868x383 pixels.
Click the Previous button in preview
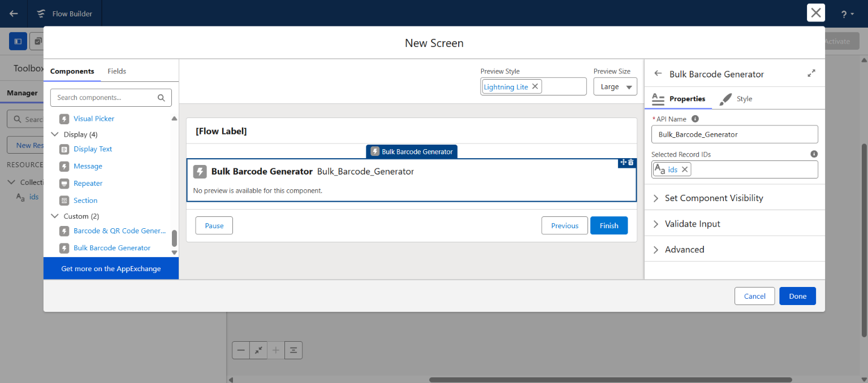(565, 225)
